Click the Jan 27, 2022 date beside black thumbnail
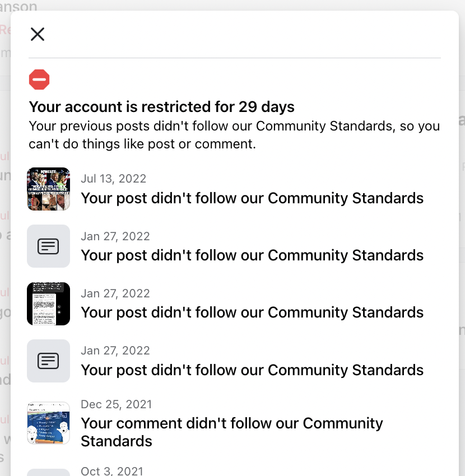The image size is (465, 476). [115, 293]
